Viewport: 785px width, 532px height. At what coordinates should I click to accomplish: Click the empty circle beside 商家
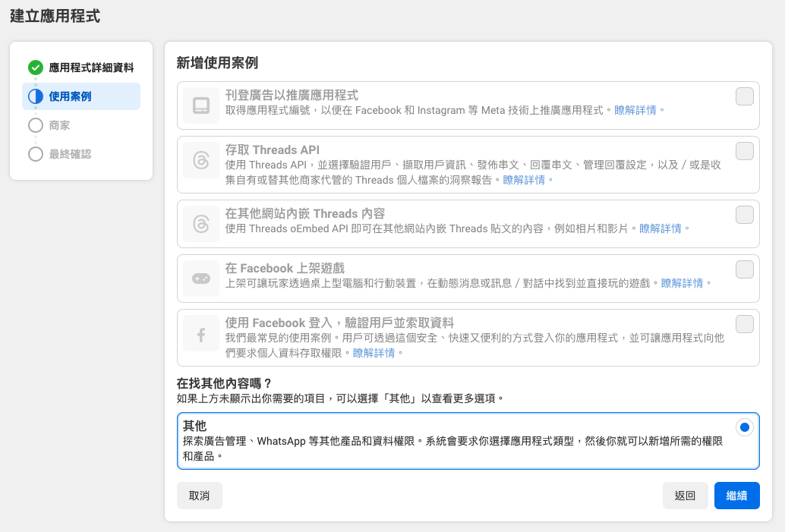click(x=35, y=125)
